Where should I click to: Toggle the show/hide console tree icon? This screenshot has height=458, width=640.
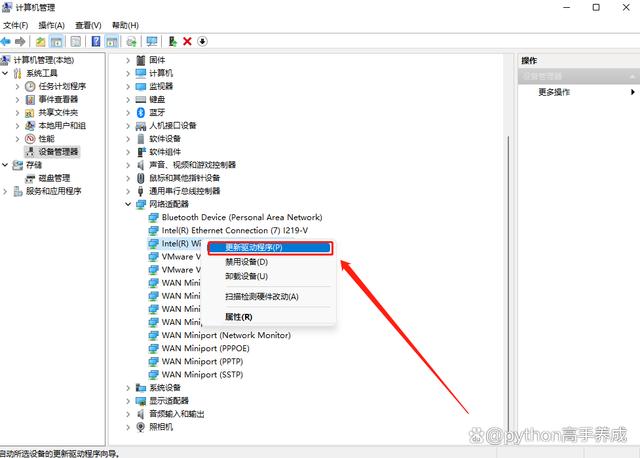click(56, 41)
